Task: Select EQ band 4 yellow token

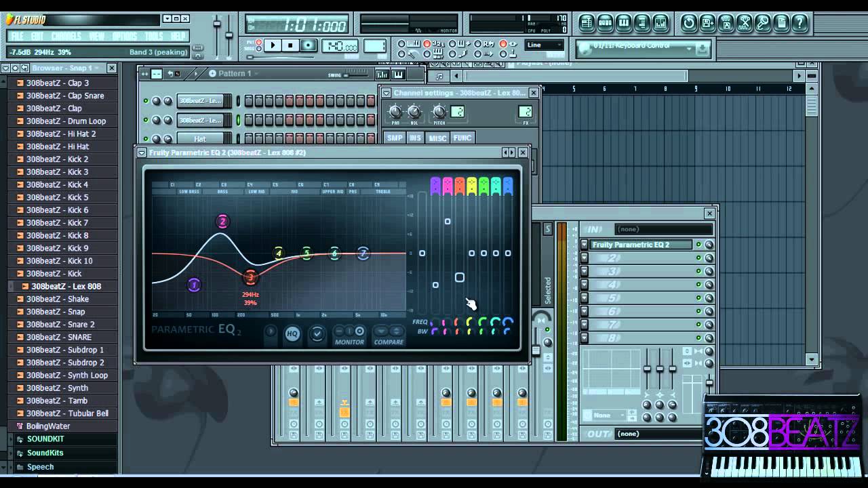Action: coord(278,253)
